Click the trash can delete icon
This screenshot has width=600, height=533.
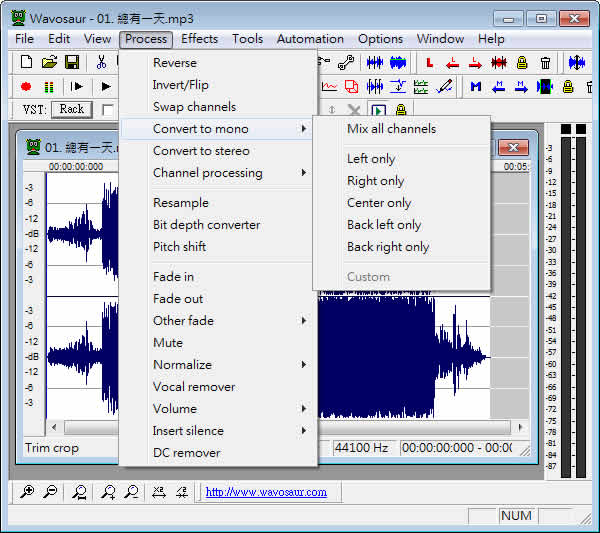[545, 63]
